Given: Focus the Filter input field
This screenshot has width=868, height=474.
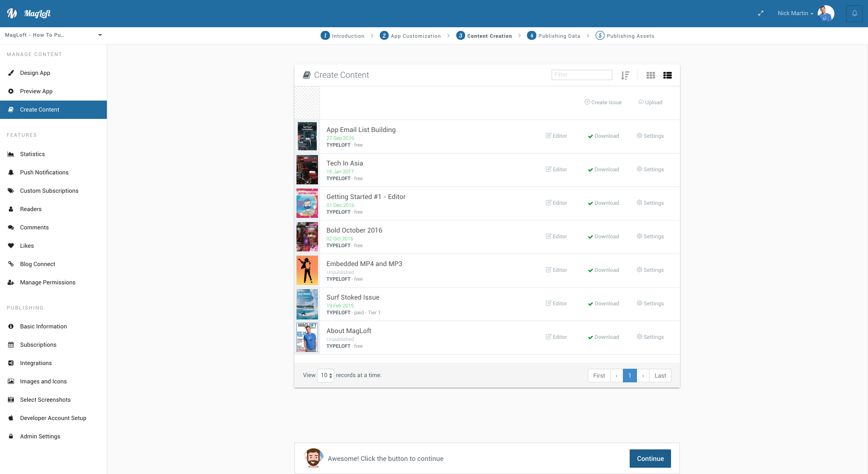Looking at the screenshot, I should (x=581, y=75).
